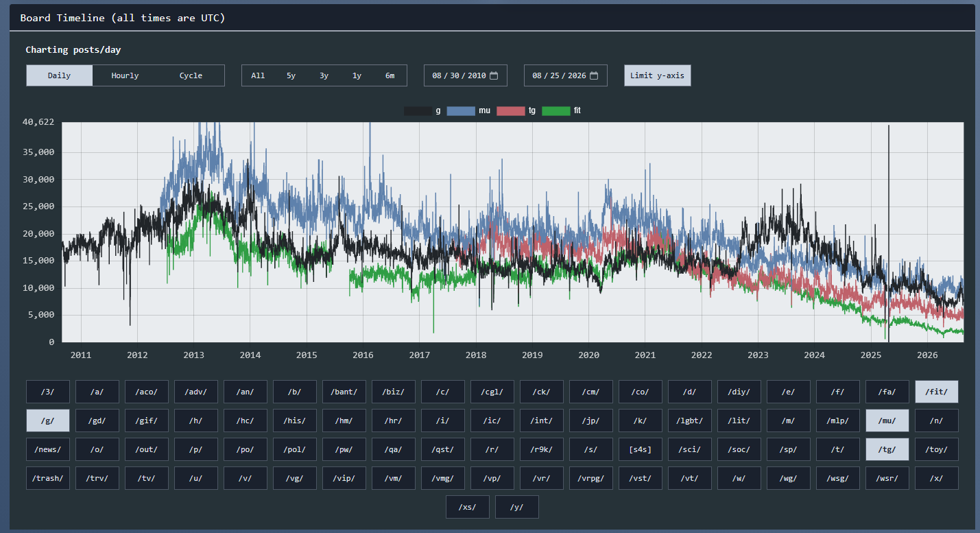The image size is (980, 533).
Task: Plot the /soc/ board
Action: click(x=739, y=449)
